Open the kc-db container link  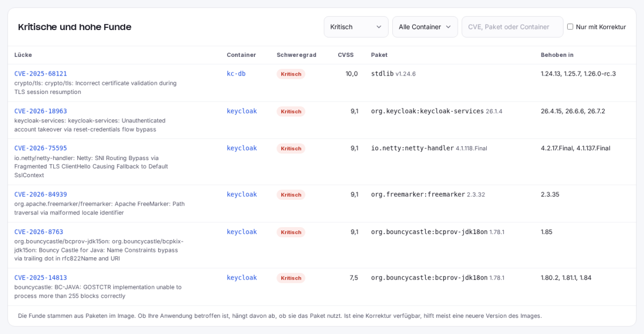(x=236, y=74)
